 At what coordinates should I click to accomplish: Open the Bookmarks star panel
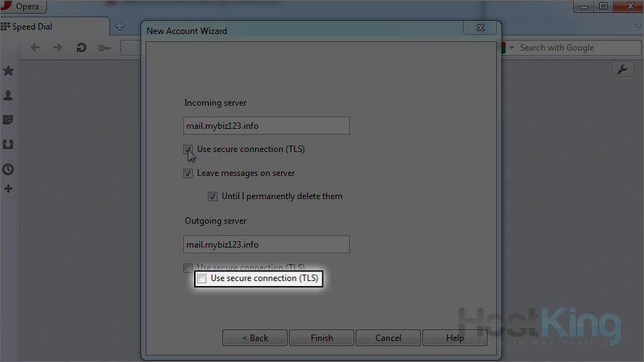click(8, 71)
